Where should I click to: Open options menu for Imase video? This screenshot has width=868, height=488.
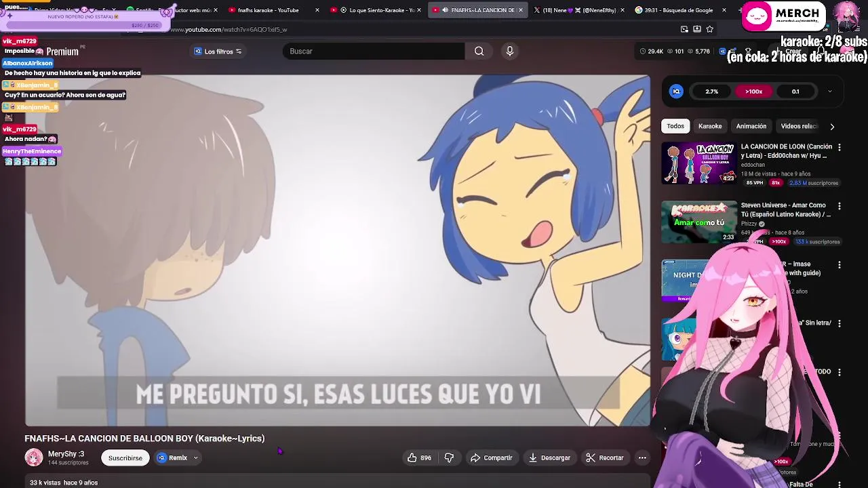click(x=840, y=265)
